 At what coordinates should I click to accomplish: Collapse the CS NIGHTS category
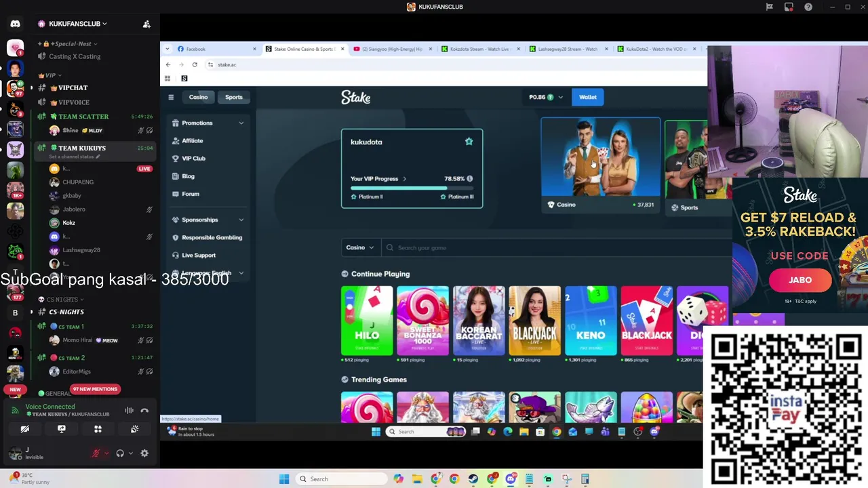pos(61,300)
